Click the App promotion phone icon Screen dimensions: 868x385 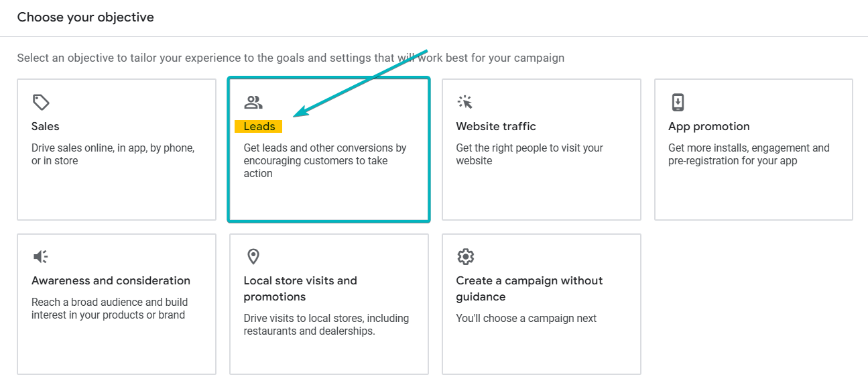678,103
